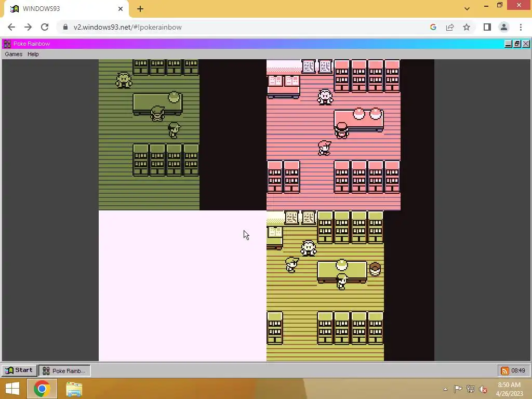The width and height of the screenshot is (532, 399).
Task: Click Professor Oak in pink game screen
Action: click(x=325, y=97)
